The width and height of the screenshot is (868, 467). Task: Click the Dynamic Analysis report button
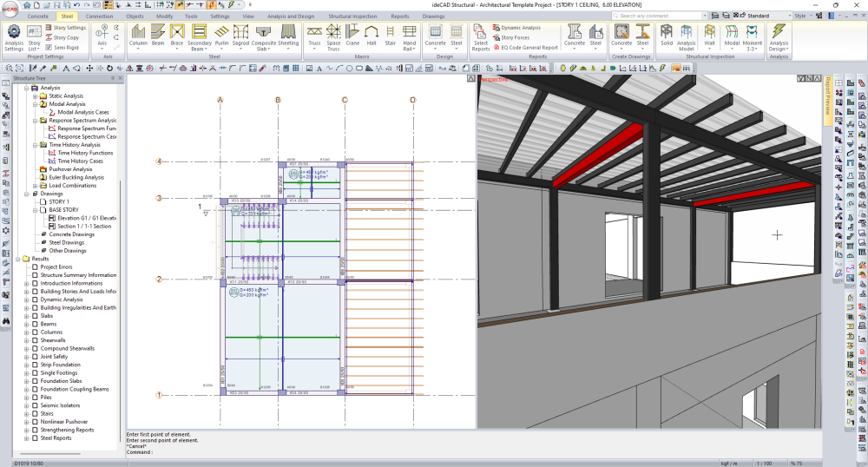click(517, 28)
